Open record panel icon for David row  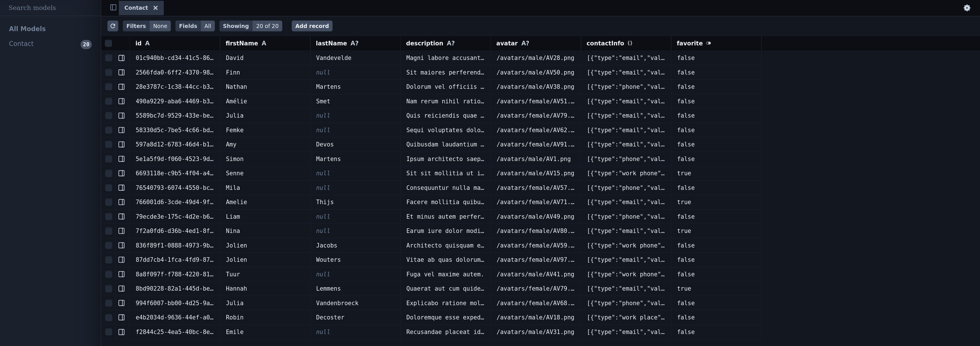tap(121, 58)
